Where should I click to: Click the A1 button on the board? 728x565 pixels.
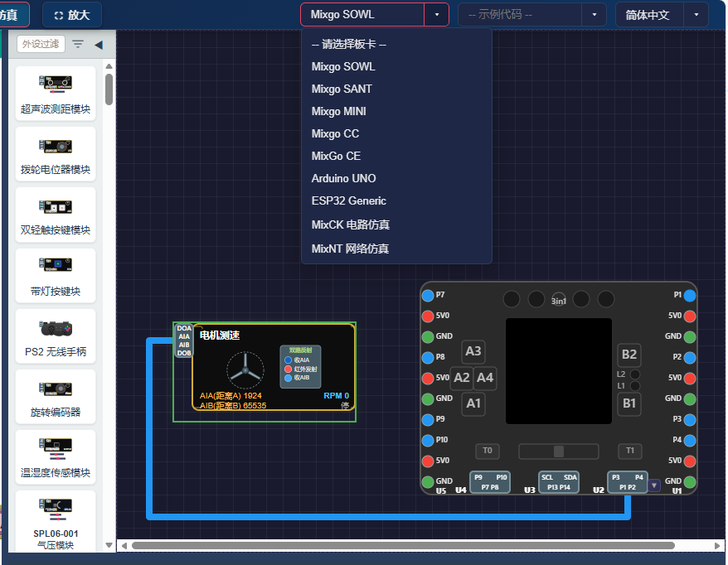click(473, 403)
